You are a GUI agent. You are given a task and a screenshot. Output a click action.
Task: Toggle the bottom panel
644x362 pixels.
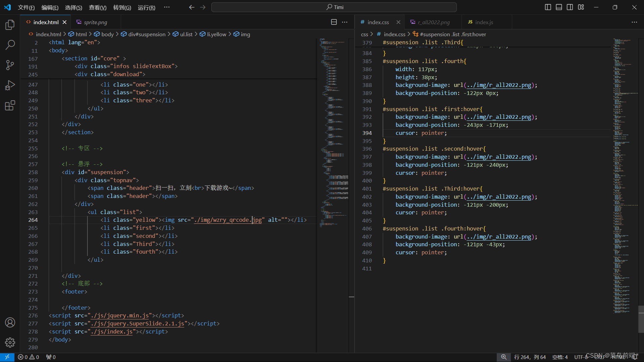[x=559, y=7]
